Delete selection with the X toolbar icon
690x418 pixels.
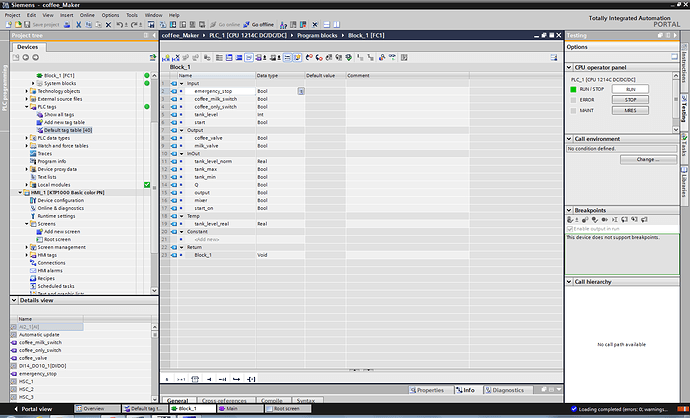(x=108, y=25)
